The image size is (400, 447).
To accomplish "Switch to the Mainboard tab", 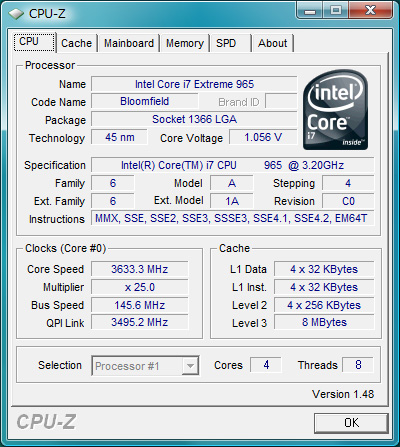I will pyautogui.click(x=129, y=43).
